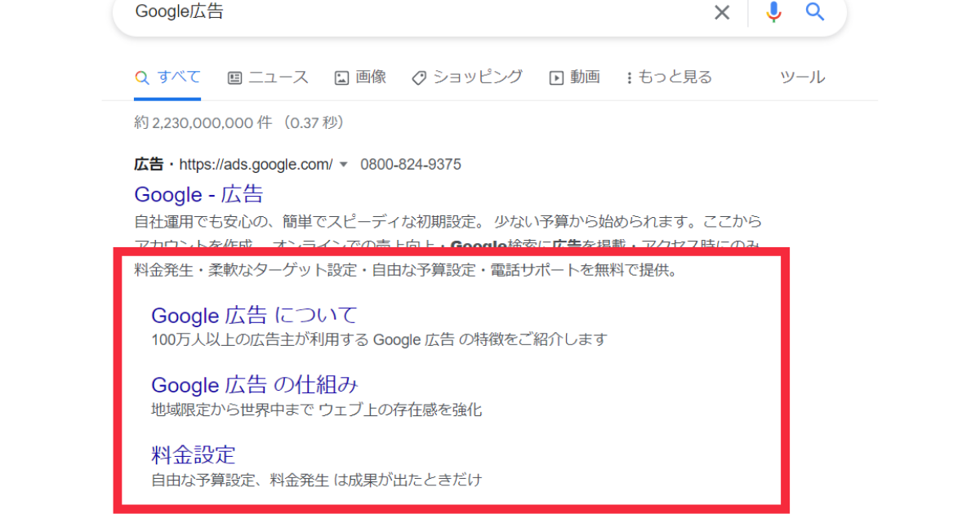Switch to the ニュース tab
Image resolution: width=980 pixels, height=514 pixels.
point(268,78)
